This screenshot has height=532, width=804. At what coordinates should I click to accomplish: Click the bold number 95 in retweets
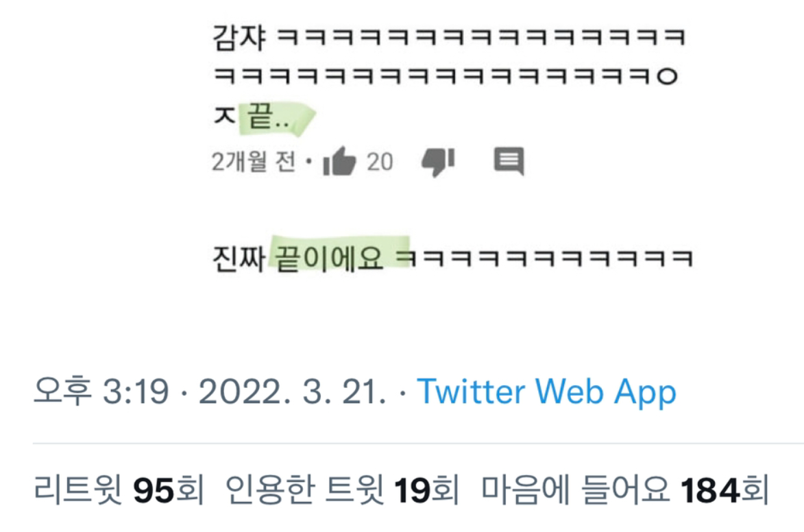click(x=154, y=490)
